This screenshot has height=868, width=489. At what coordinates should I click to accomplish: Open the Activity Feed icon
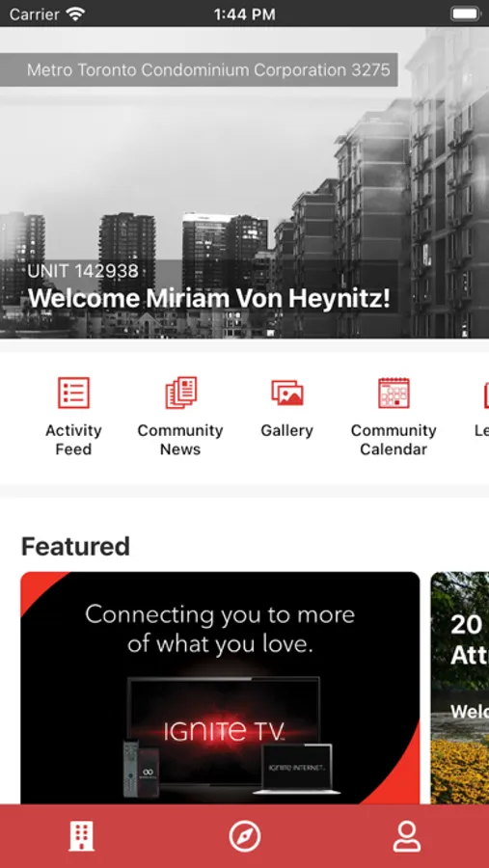click(73, 393)
